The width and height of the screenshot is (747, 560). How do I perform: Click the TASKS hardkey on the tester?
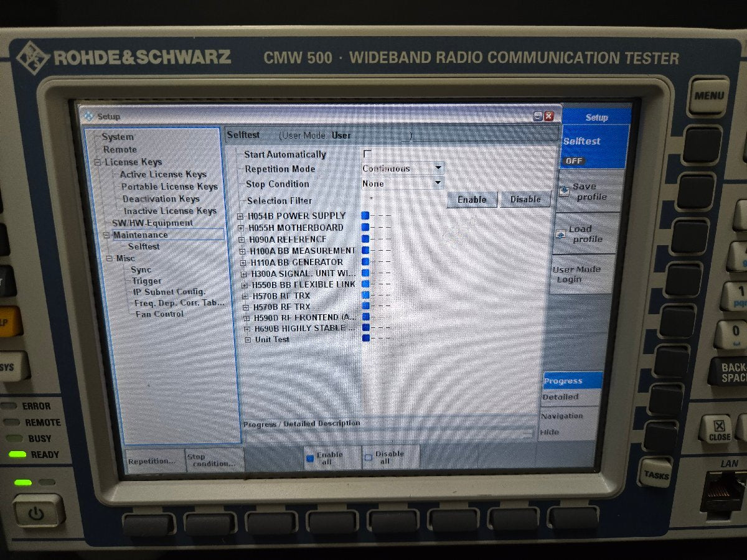(655, 474)
